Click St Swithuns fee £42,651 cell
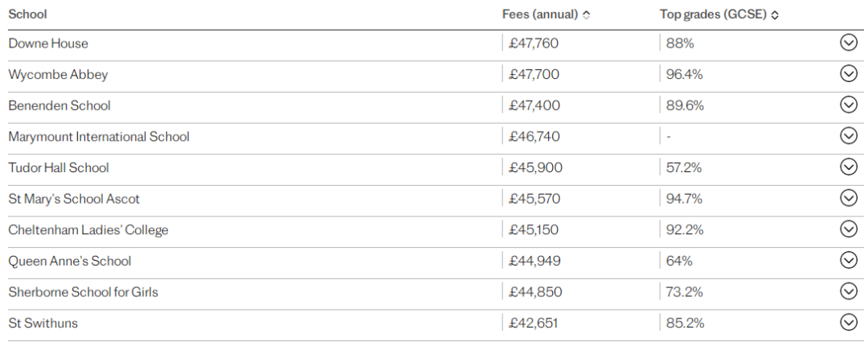The image size is (868, 342). coord(533,323)
